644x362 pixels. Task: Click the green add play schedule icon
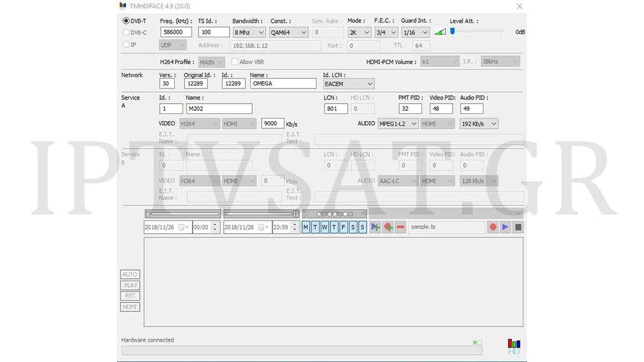(376, 227)
